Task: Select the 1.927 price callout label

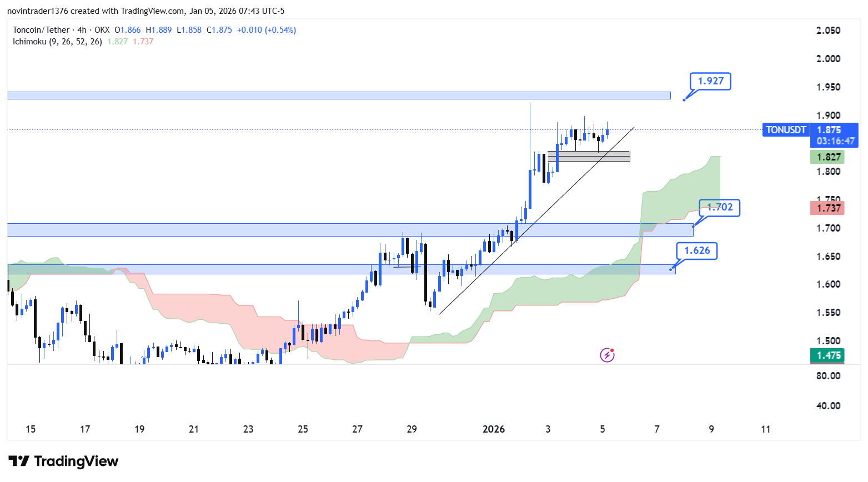Action: (x=710, y=81)
